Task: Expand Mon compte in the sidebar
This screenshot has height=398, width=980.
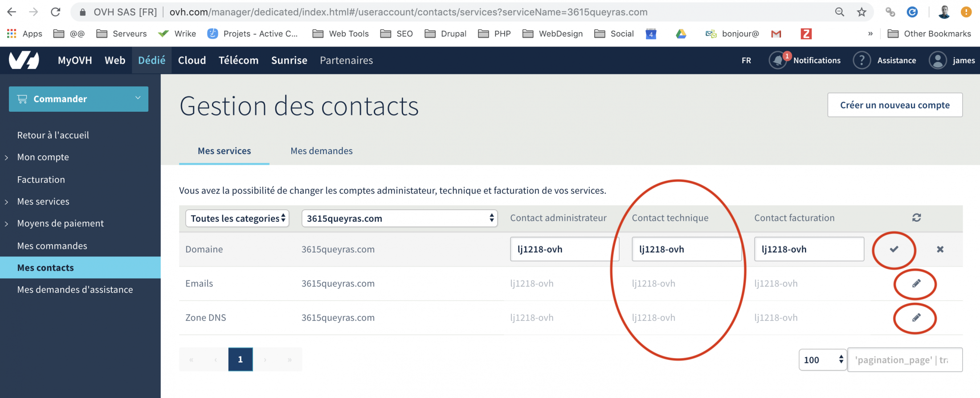Action: (x=43, y=157)
